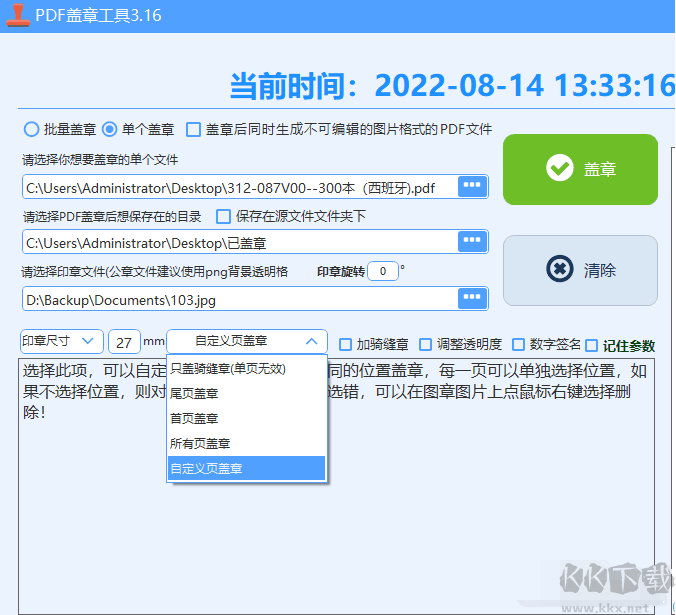Viewport: 676px width, 615px height.
Task: Click the red stamp app icon in title bar
Action: pyautogui.click(x=17, y=15)
